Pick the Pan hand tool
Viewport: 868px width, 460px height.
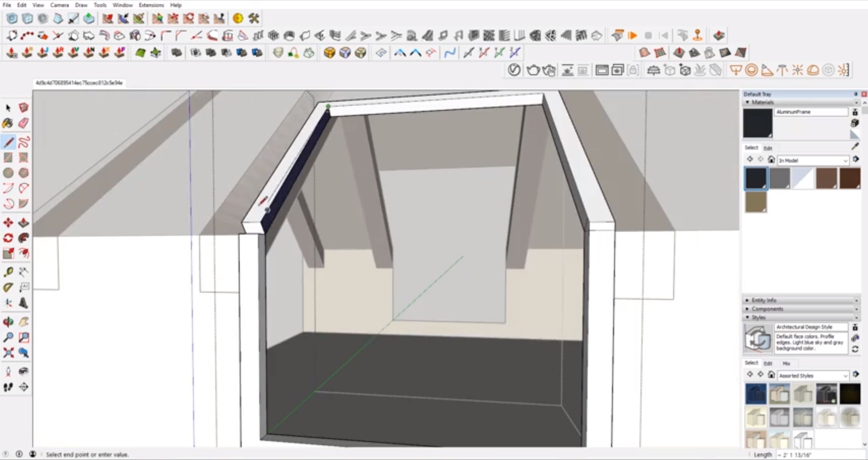[23, 322]
